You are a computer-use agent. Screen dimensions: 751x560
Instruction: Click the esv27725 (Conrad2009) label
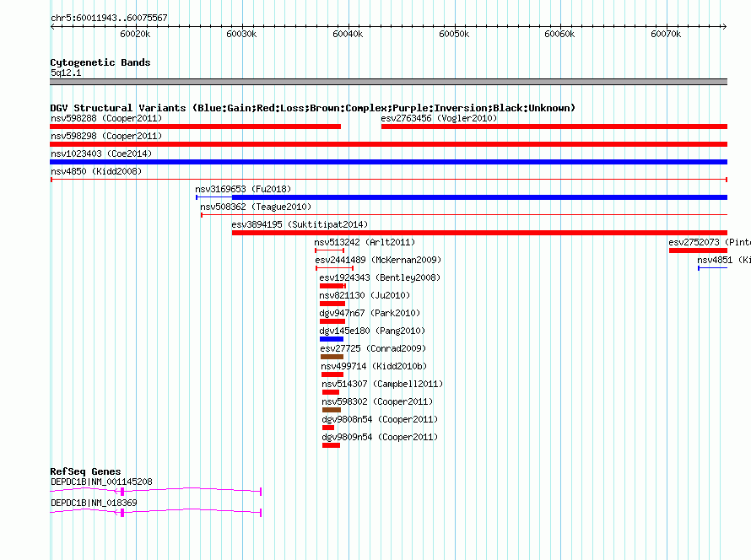pos(373,348)
